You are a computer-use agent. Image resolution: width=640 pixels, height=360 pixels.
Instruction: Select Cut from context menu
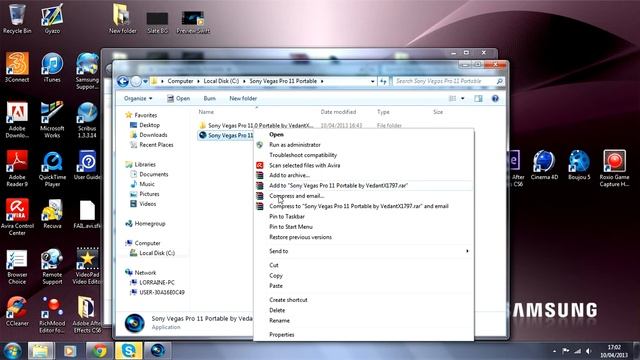point(274,265)
